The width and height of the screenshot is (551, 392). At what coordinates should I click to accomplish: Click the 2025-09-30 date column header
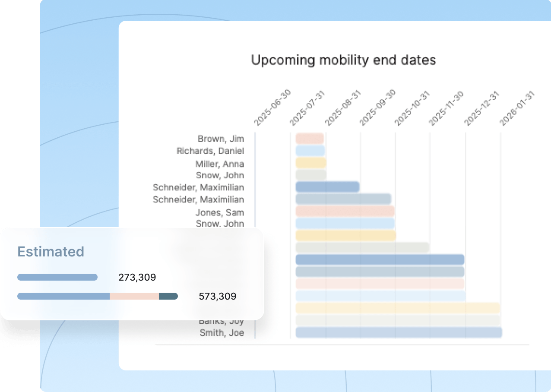(377, 108)
